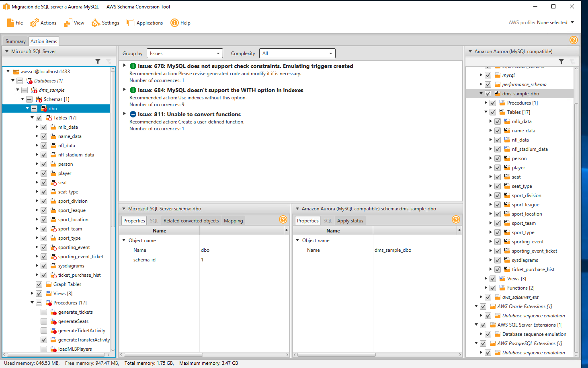Check the generateSeats procedure checkbox
Image resolution: width=588 pixels, height=368 pixels.
tap(44, 321)
